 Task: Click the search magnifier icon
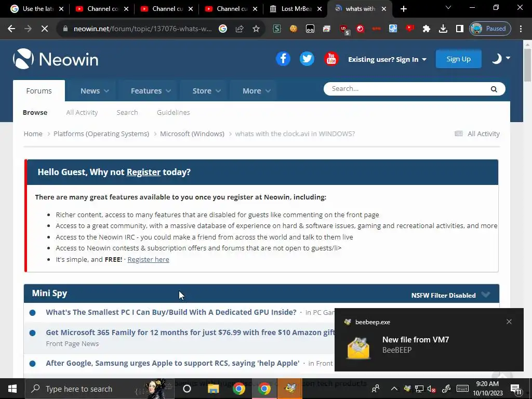[494, 89]
